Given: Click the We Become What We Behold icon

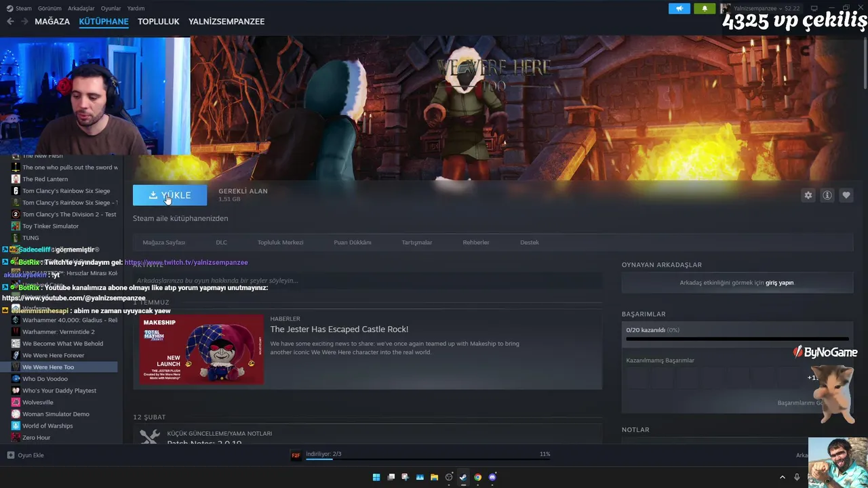Looking at the screenshot, I should tap(16, 344).
